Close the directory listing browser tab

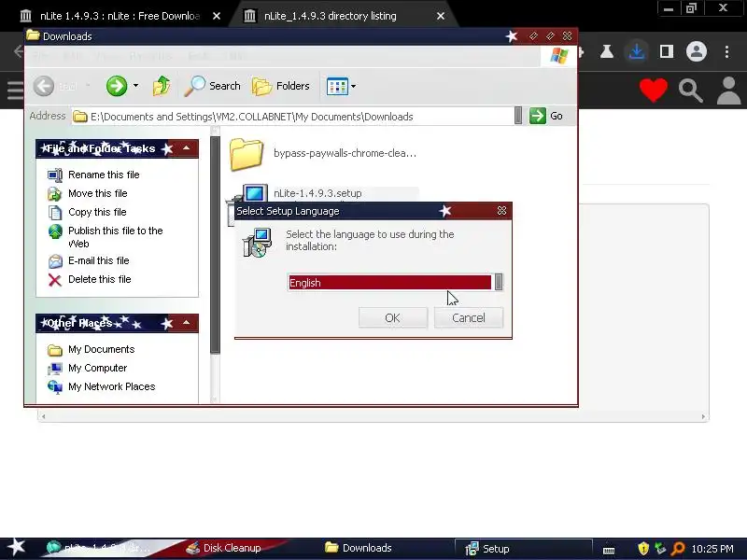point(441,16)
